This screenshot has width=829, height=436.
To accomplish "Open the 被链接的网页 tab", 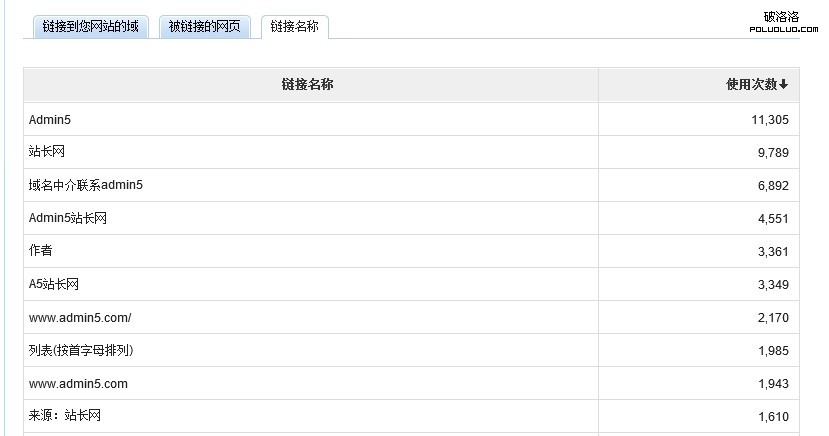I will click(204, 28).
